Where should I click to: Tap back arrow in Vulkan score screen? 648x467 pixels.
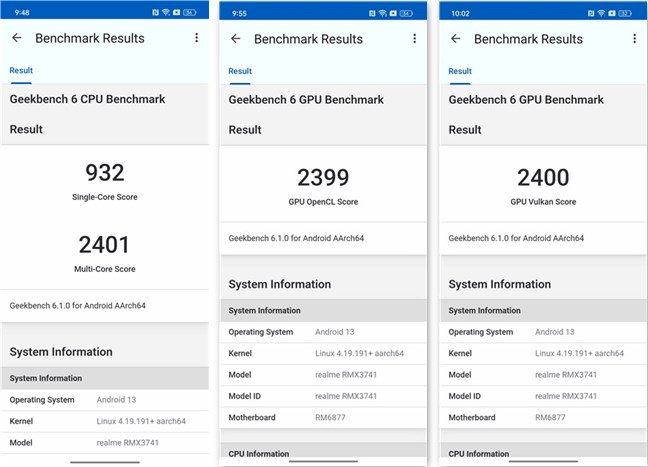(x=455, y=39)
